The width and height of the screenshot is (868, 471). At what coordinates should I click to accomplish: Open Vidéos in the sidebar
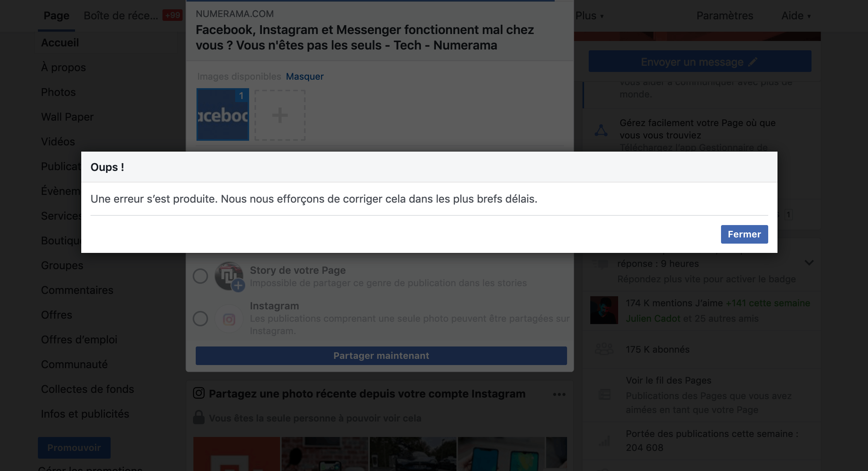coord(58,142)
